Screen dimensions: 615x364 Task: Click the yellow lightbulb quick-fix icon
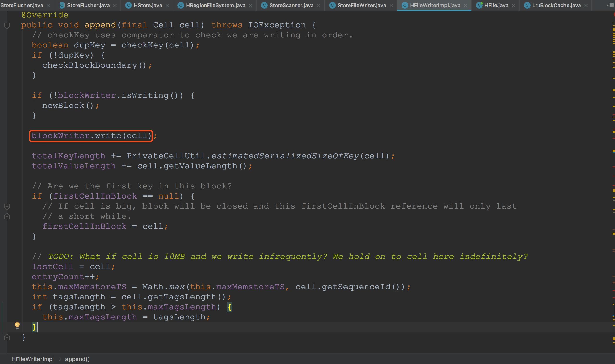coord(17,325)
